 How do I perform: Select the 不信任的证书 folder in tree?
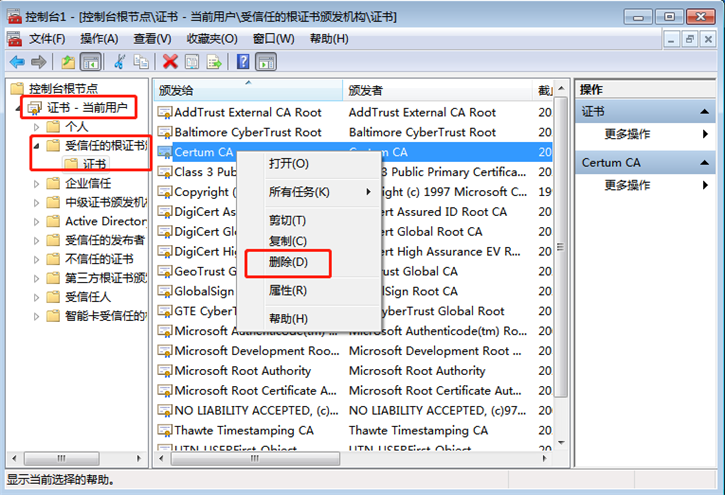pos(99,259)
